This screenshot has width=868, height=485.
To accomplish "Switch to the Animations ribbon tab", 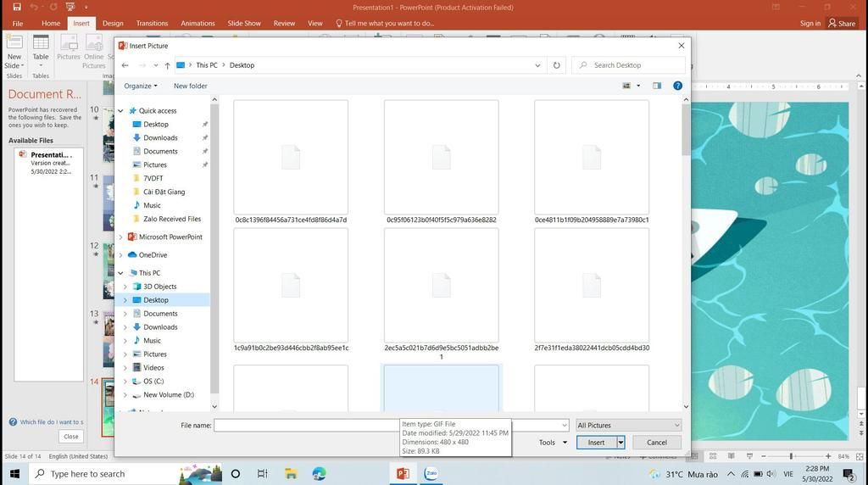I will point(198,23).
